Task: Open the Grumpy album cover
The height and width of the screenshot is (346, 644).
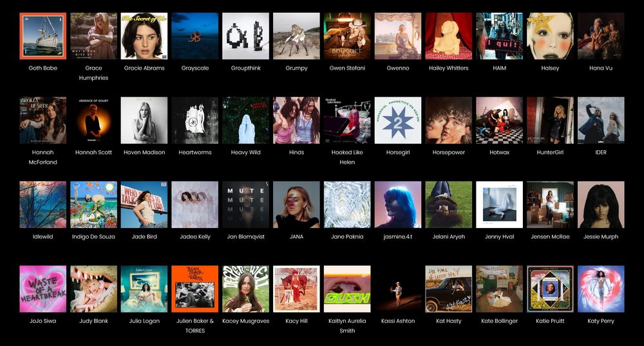Action: coord(296,35)
